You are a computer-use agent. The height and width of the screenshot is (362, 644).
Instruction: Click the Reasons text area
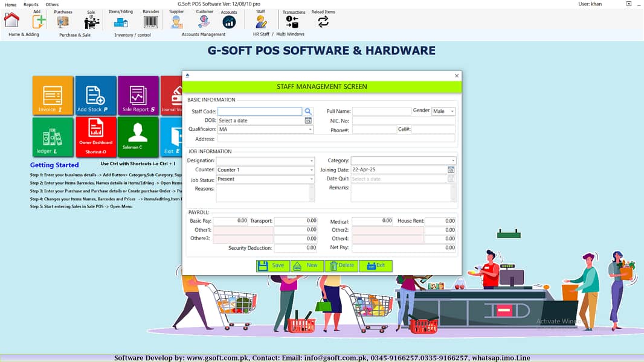(263, 193)
